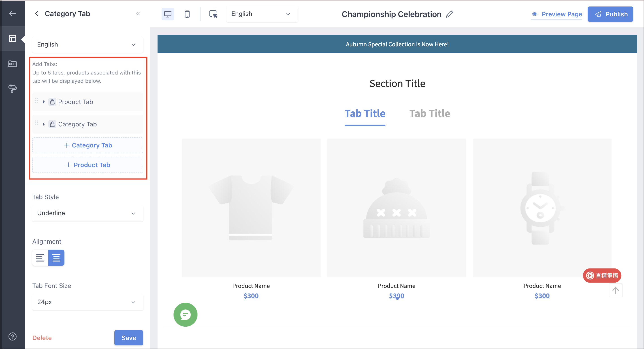Select the page layout sidebar icon
Screen dimensions: 644x349
(x=12, y=38)
